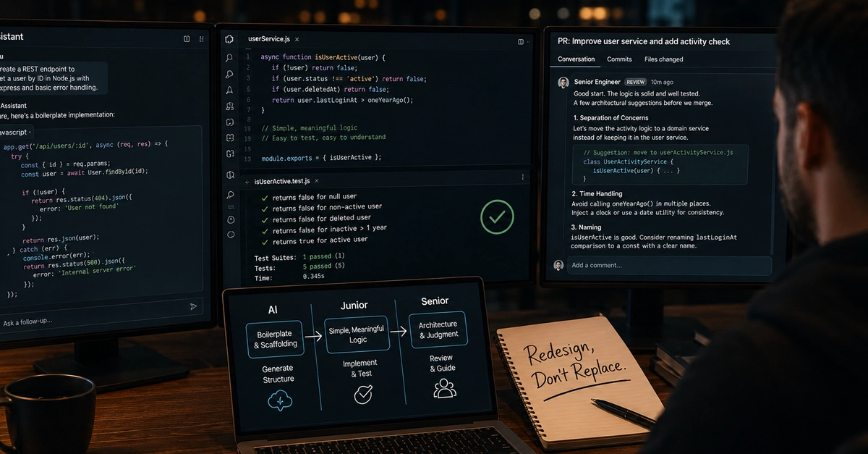Click the 'Architecture & Judgment' box on laptop
This screenshot has width=868, height=454.
[x=438, y=329]
